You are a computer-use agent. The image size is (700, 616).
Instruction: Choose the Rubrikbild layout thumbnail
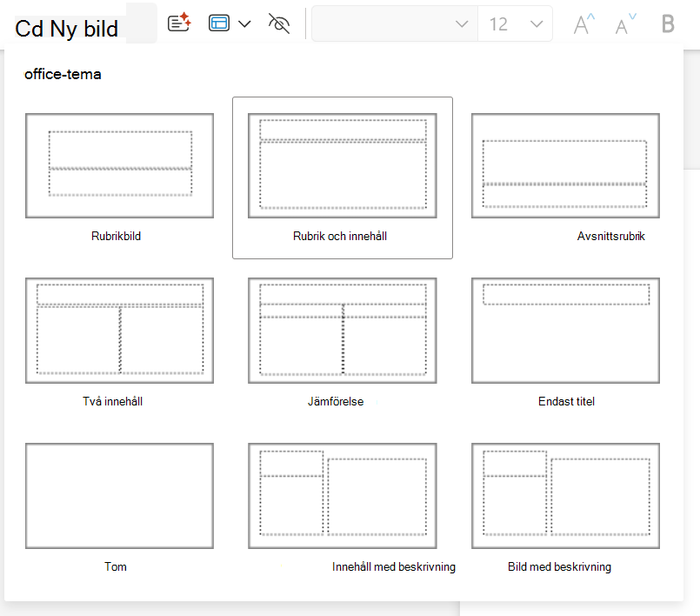click(x=120, y=165)
